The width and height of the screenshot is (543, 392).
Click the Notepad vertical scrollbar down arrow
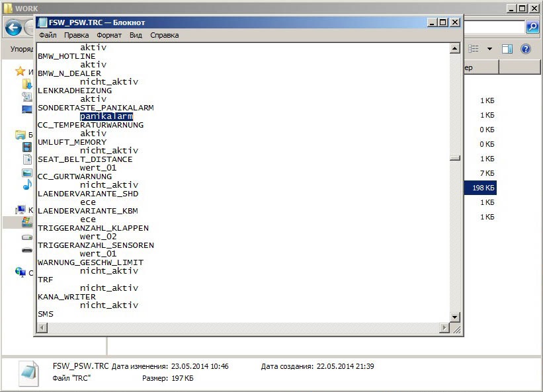[454, 317]
